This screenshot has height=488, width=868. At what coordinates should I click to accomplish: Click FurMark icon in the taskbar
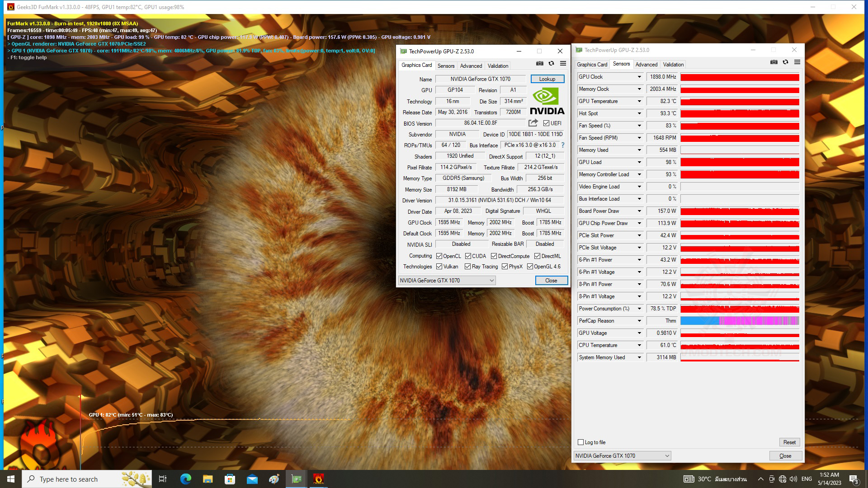(x=318, y=479)
